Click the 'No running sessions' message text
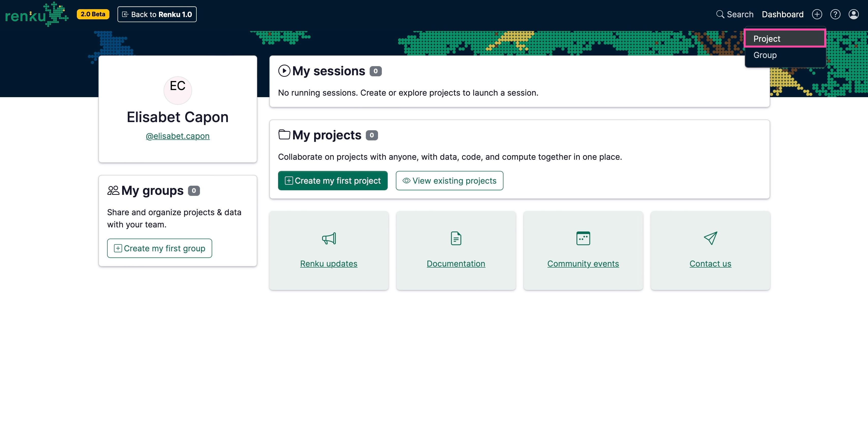 408,93
